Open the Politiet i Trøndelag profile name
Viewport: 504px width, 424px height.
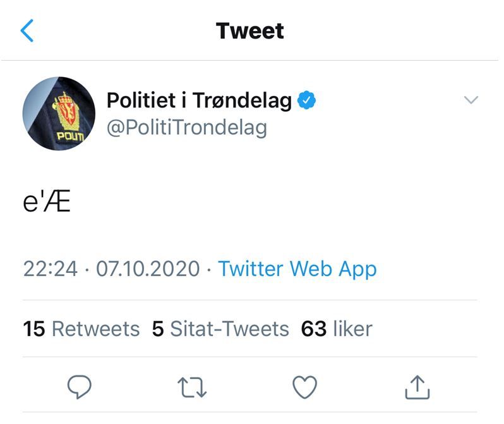point(199,100)
